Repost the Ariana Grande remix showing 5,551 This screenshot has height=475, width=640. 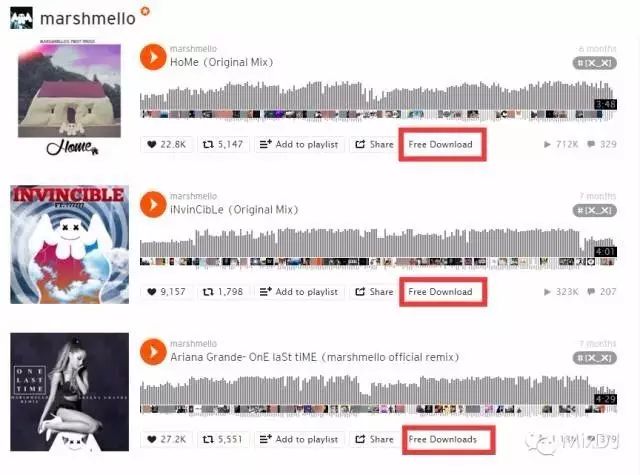[x=223, y=439]
